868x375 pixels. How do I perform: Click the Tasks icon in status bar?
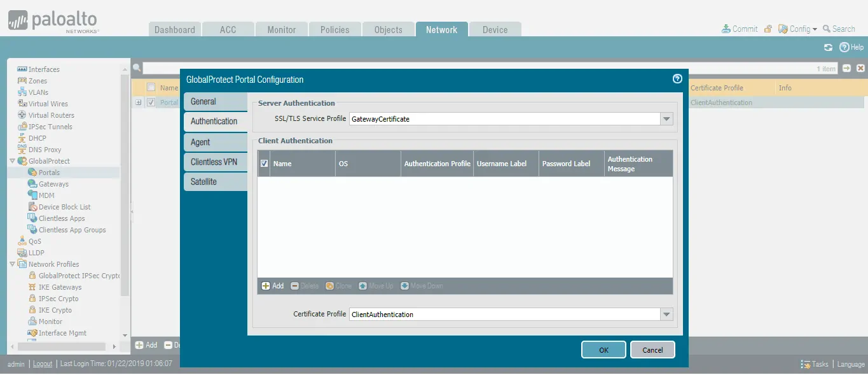[806, 364]
